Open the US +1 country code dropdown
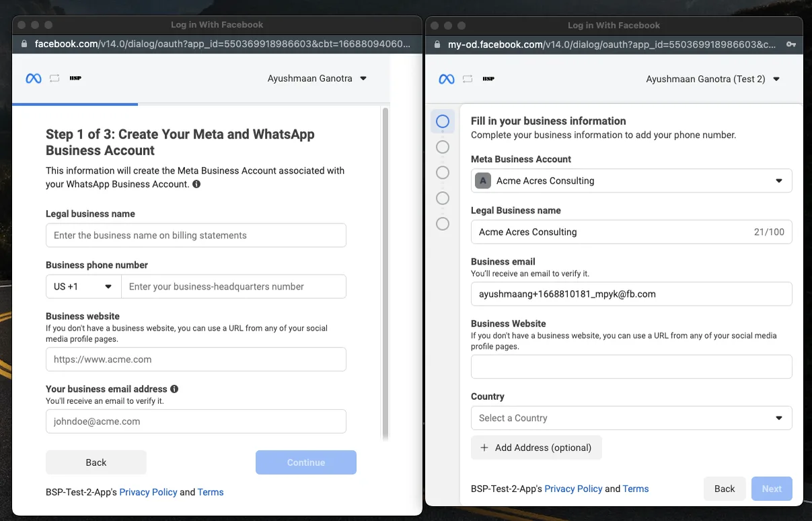 click(x=83, y=287)
